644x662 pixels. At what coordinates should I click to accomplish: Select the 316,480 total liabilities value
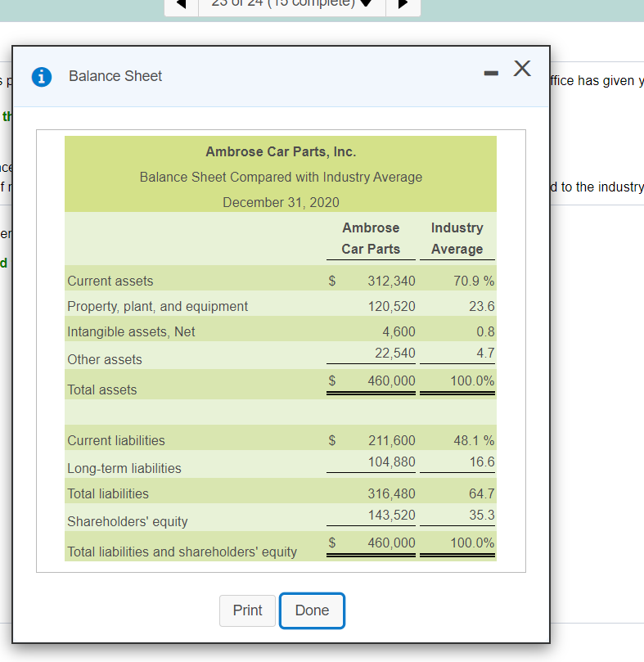coord(391,494)
